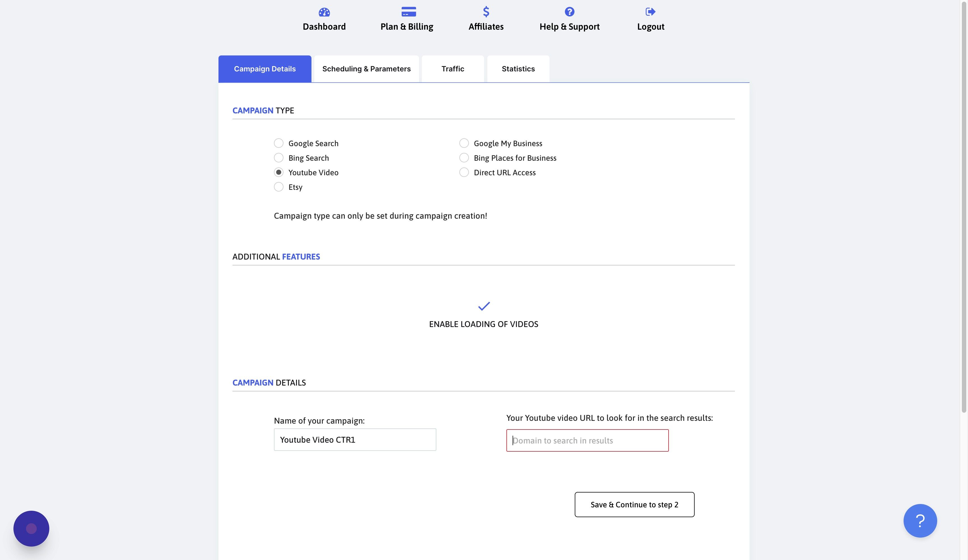968x560 pixels.
Task: Click the campaign name field with Youtube Video CTR1
Action: 355,440
